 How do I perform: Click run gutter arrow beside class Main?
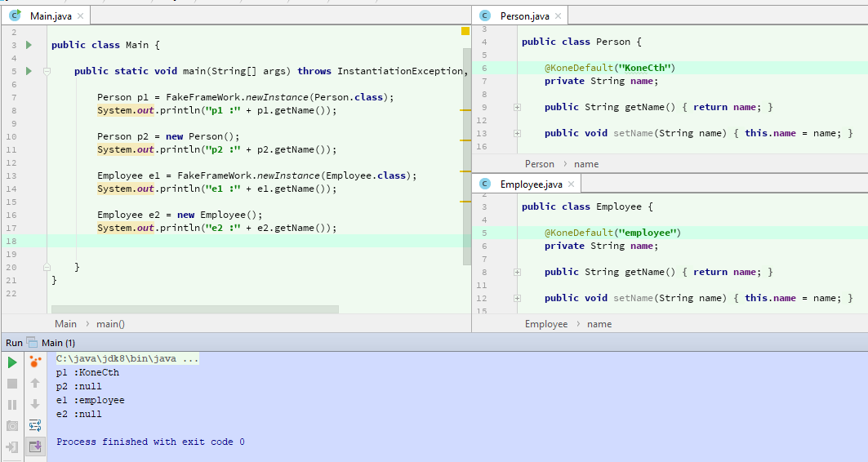tap(29, 45)
